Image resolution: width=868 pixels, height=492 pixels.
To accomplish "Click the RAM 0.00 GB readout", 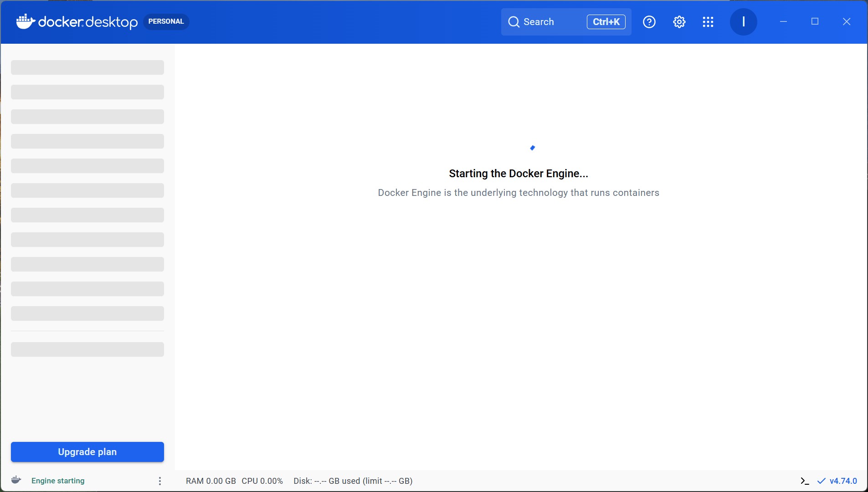I will (211, 481).
